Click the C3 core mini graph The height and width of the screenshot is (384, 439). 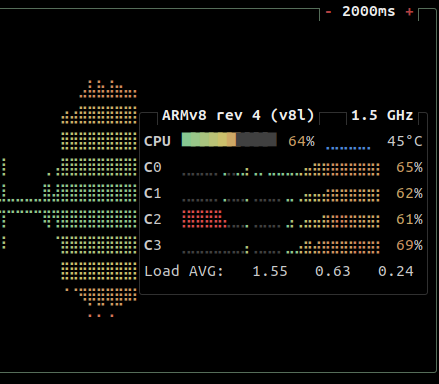pyautogui.click(x=281, y=247)
